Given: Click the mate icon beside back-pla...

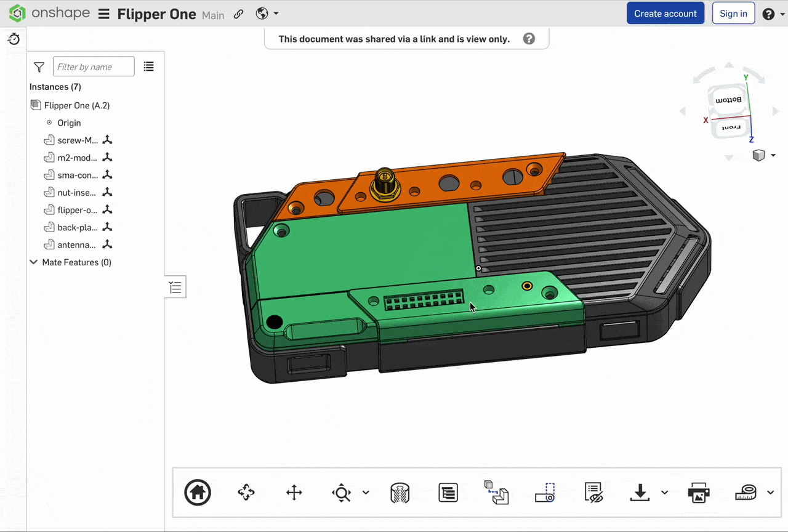Looking at the screenshot, I should [107, 227].
